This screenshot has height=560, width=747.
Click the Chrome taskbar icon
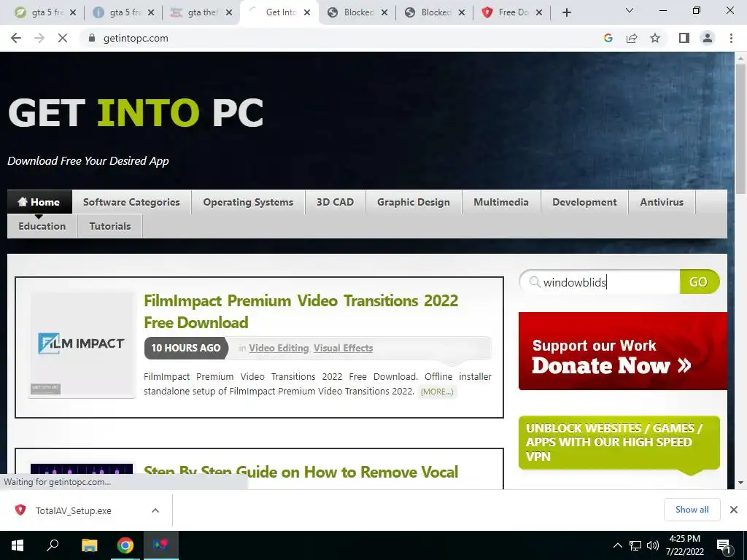point(125,545)
